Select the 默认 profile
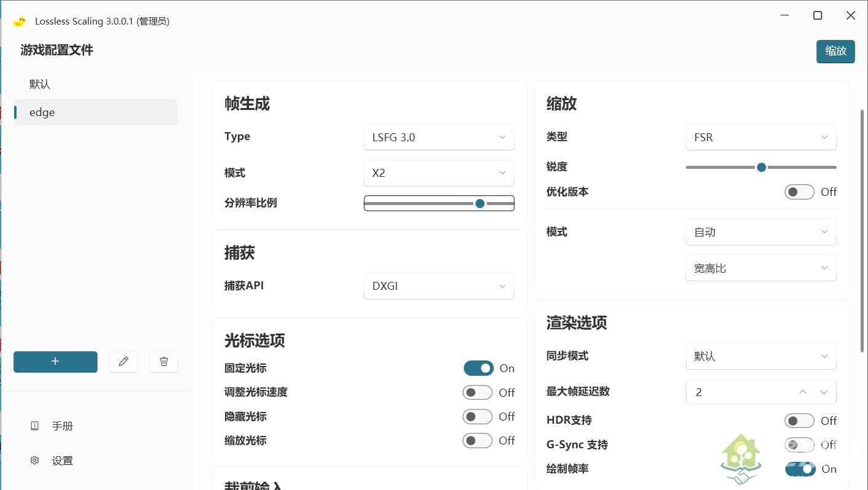Image resolution: width=868 pixels, height=490 pixels. click(x=96, y=84)
